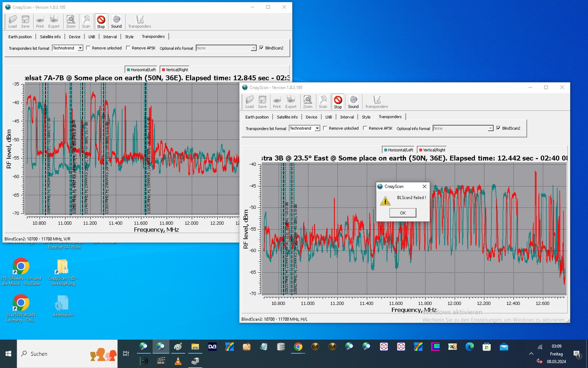The height and width of the screenshot is (368, 588).
Task: Open LNB tab in Astra 3B window
Action: point(329,117)
